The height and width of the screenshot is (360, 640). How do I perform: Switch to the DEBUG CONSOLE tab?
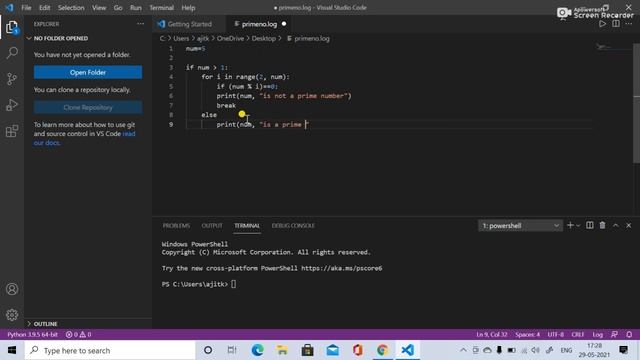click(293, 225)
